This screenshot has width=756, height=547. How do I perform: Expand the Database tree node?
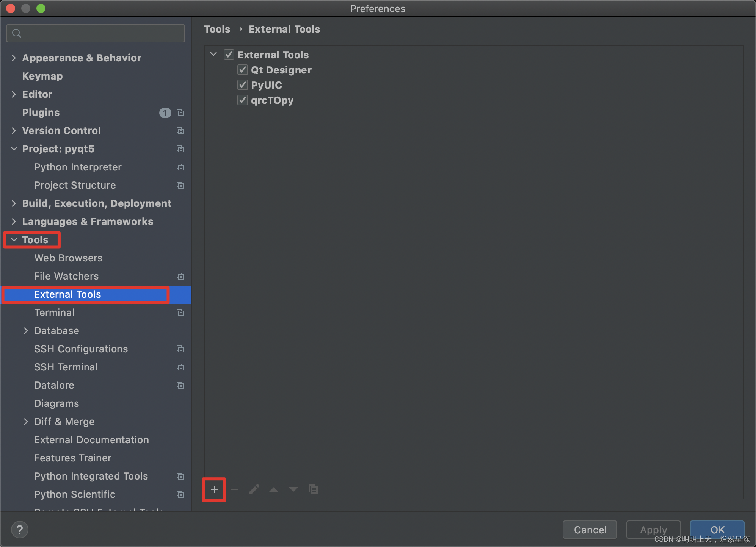coord(26,331)
